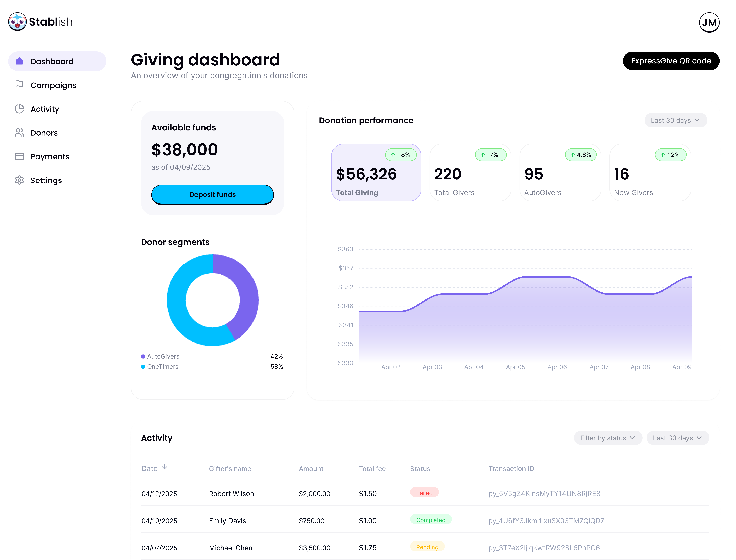736x560 pixels.
Task: Click the Donors people icon
Action: [x=19, y=133]
